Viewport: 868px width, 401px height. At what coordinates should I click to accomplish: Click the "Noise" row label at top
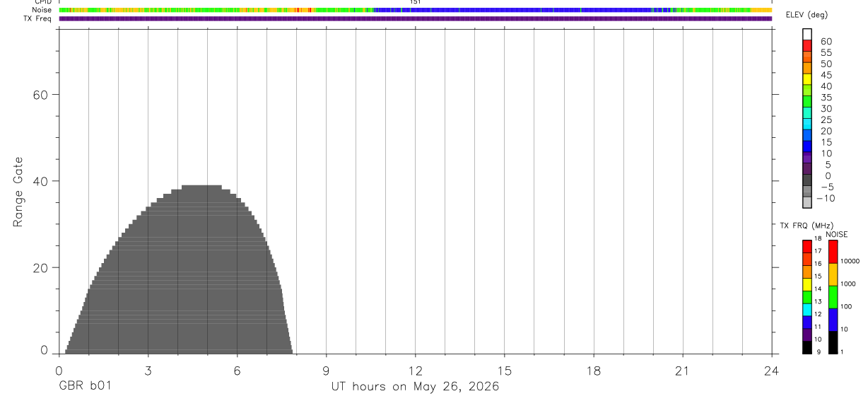pyautogui.click(x=43, y=10)
